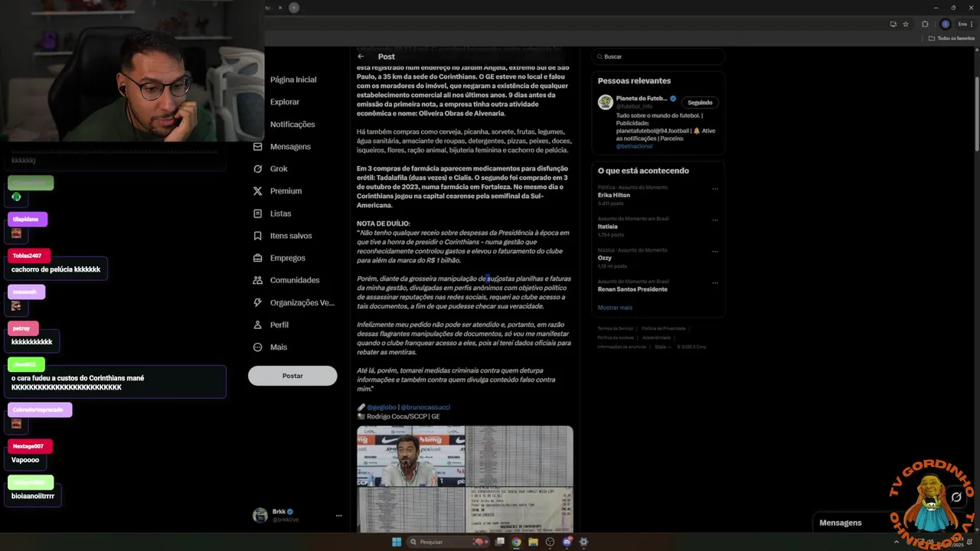The image size is (980, 551).
Task: Open more options for Itatiaia trend
Action: pyautogui.click(x=715, y=220)
